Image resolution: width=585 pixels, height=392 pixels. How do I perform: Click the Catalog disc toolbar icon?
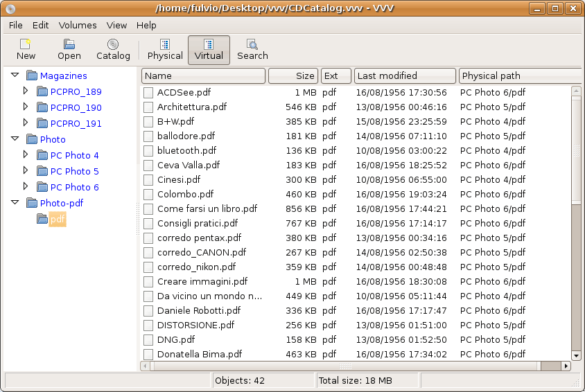(x=113, y=44)
